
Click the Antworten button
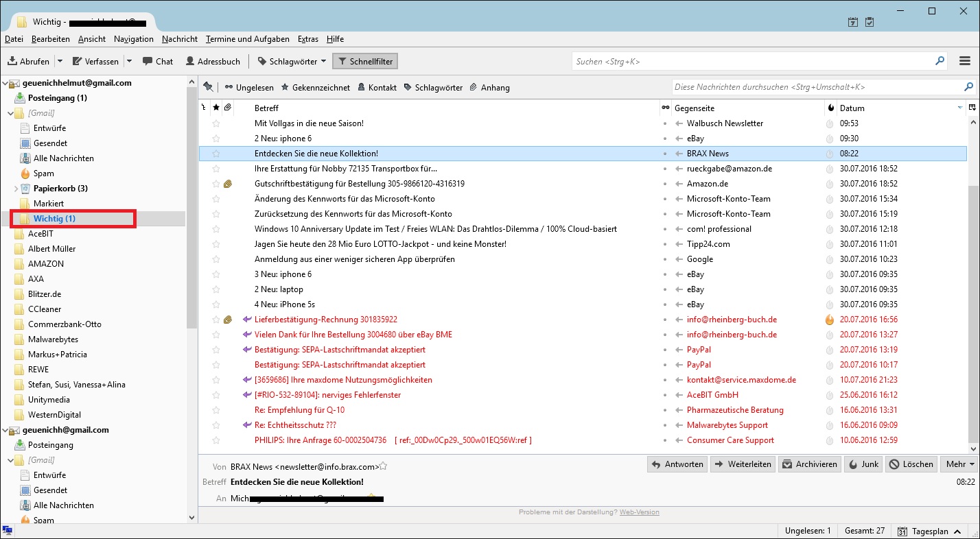677,464
